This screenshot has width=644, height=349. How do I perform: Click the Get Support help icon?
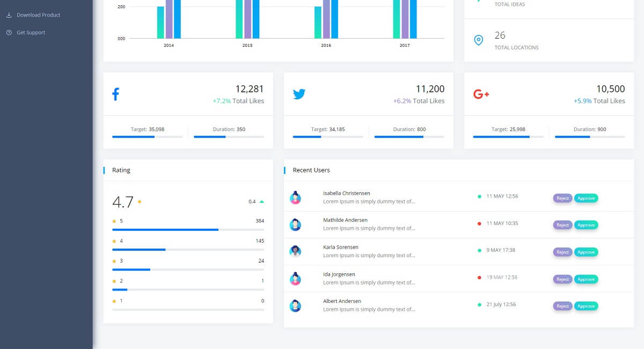point(9,33)
